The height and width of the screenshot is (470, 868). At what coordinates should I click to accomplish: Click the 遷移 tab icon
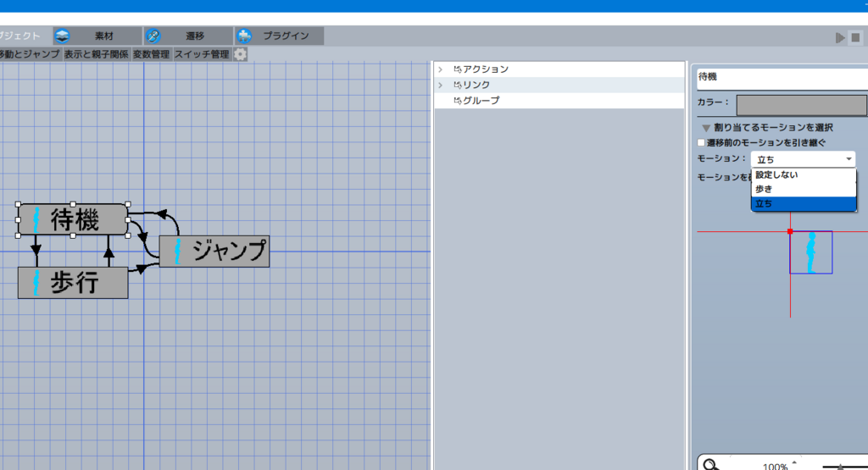[153, 36]
